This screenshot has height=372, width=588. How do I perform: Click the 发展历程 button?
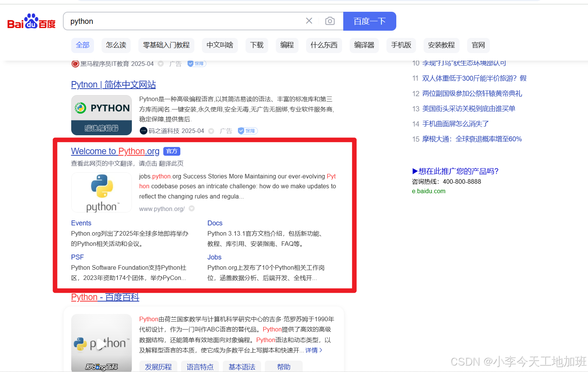pos(158,367)
